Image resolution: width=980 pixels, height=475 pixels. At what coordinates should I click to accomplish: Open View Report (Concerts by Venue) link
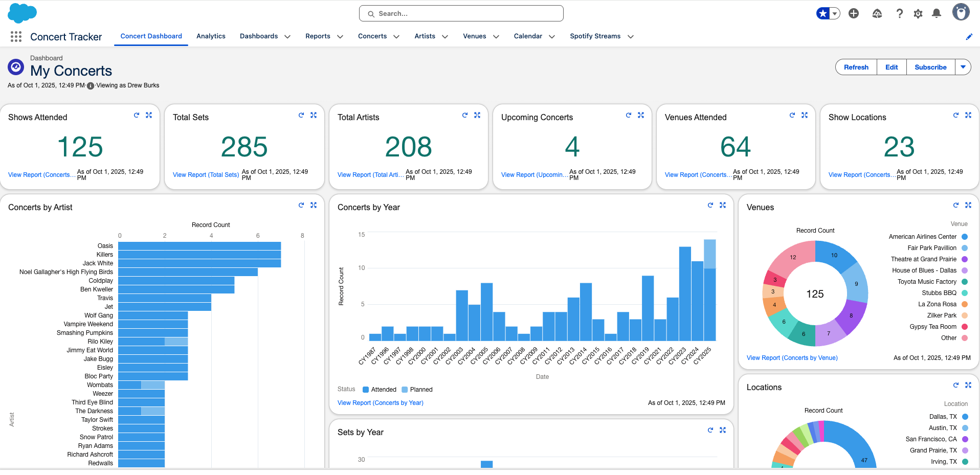coord(792,358)
